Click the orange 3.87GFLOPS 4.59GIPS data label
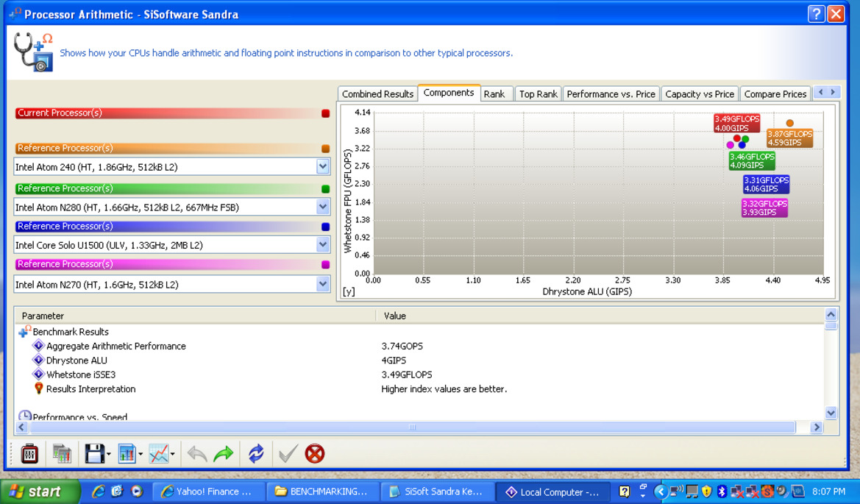 click(789, 138)
